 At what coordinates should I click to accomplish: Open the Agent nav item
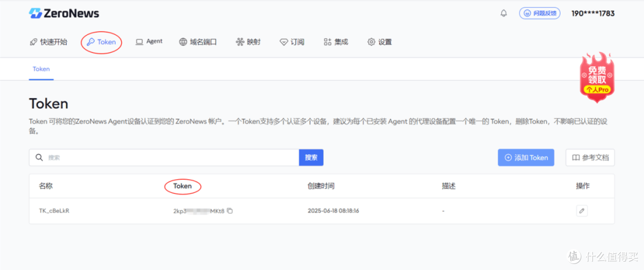click(149, 42)
